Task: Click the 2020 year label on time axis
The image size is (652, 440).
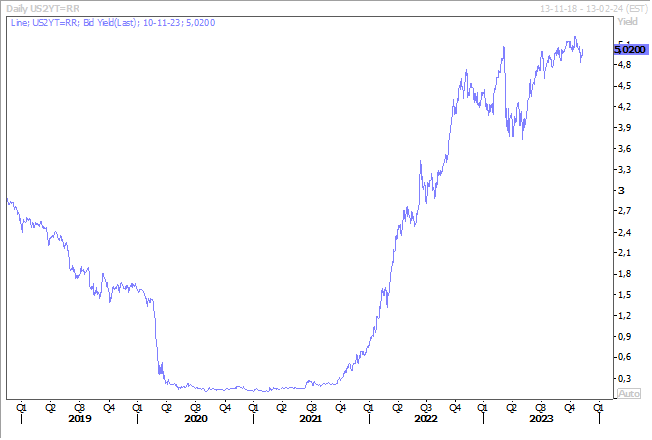Action: [196, 418]
